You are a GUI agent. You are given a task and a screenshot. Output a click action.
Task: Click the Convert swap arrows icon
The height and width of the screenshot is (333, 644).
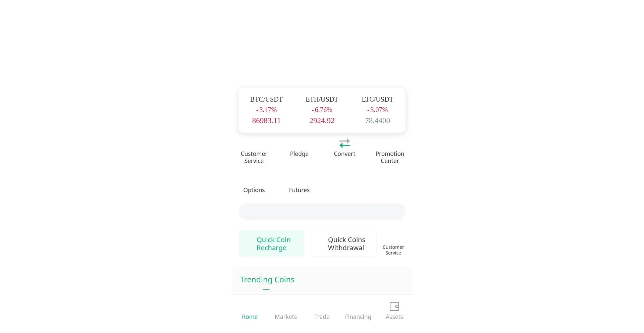pyautogui.click(x=344, y=143)
